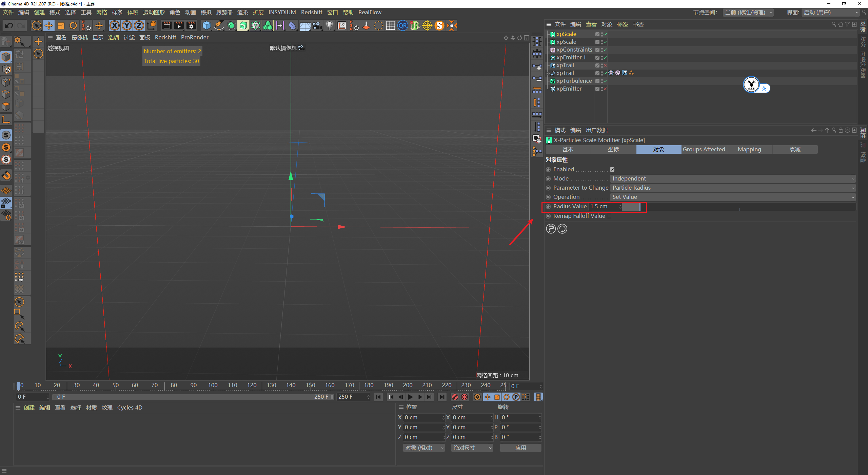Open the spline Pen tool
The width and height of the screenshot is (868, 475).
click(x=219, y=25)
